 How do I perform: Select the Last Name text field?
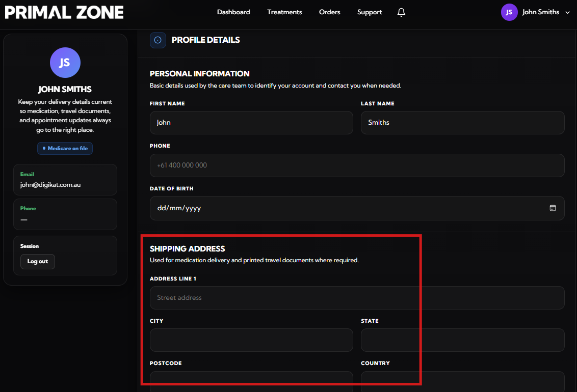pos(462,123)
